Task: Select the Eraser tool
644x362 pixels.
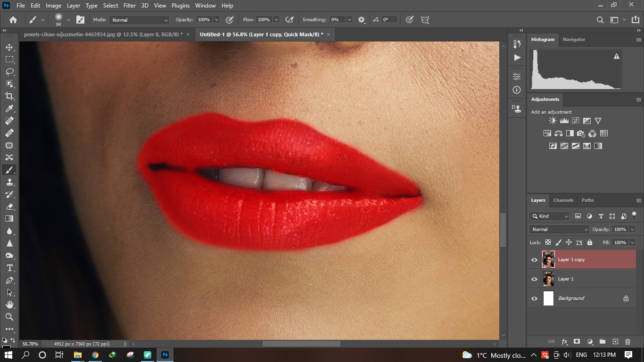Action: pyautogui.click(x=9, y=207)
